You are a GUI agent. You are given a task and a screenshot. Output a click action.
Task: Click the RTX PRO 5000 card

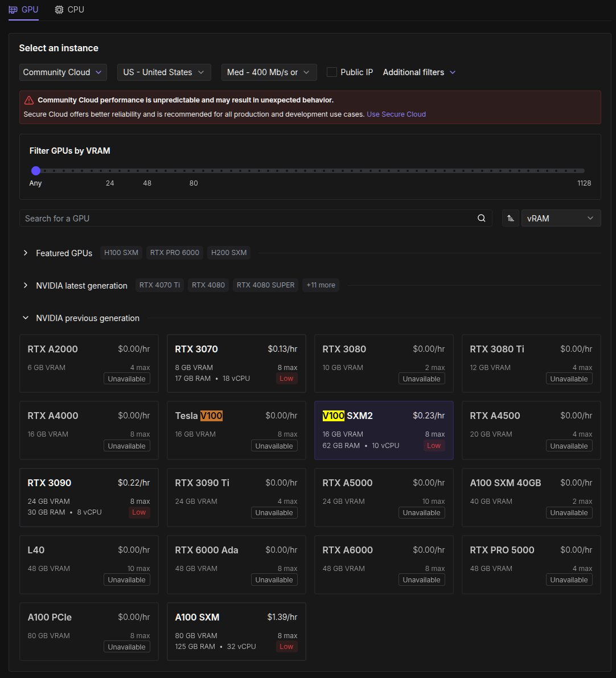click(531, 564)
